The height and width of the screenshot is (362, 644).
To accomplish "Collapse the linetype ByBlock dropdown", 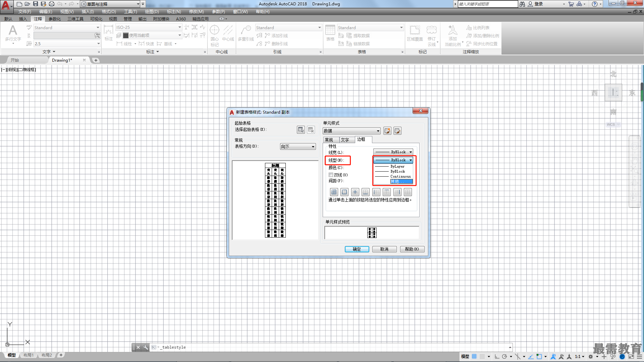I will pyautogui.click(x=393, y=160).
